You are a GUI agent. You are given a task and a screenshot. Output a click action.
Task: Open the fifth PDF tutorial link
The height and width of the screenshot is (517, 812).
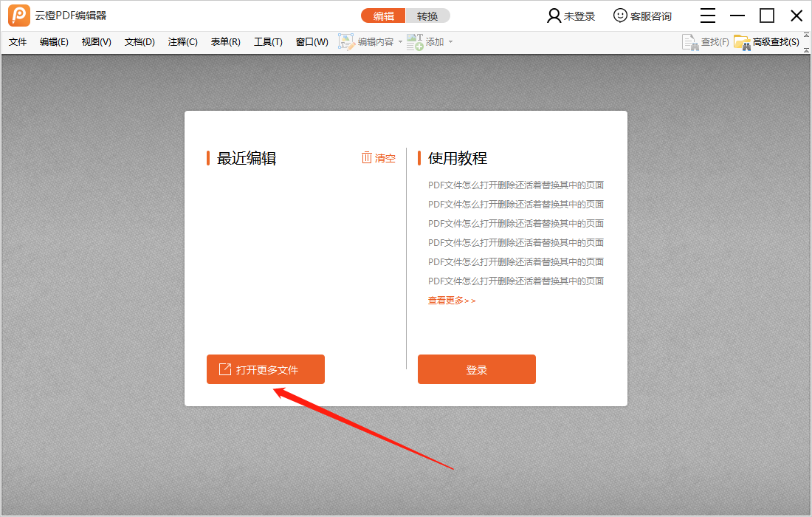point(516,261)
